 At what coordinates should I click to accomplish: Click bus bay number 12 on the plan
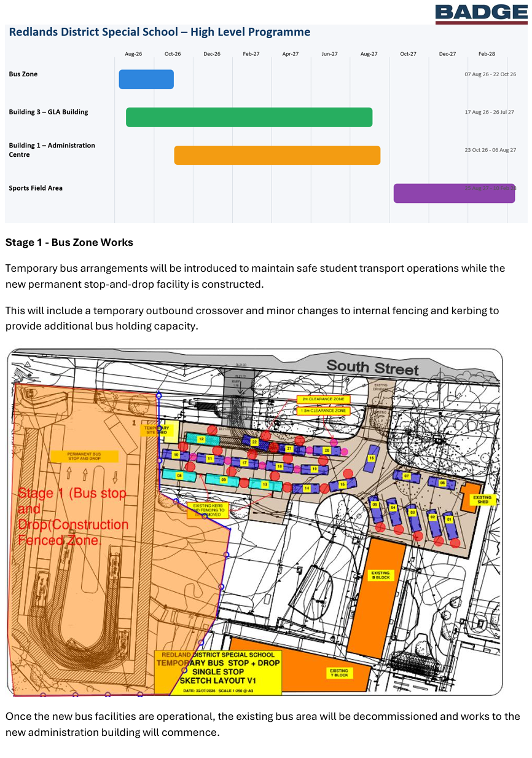coord(201,439)
